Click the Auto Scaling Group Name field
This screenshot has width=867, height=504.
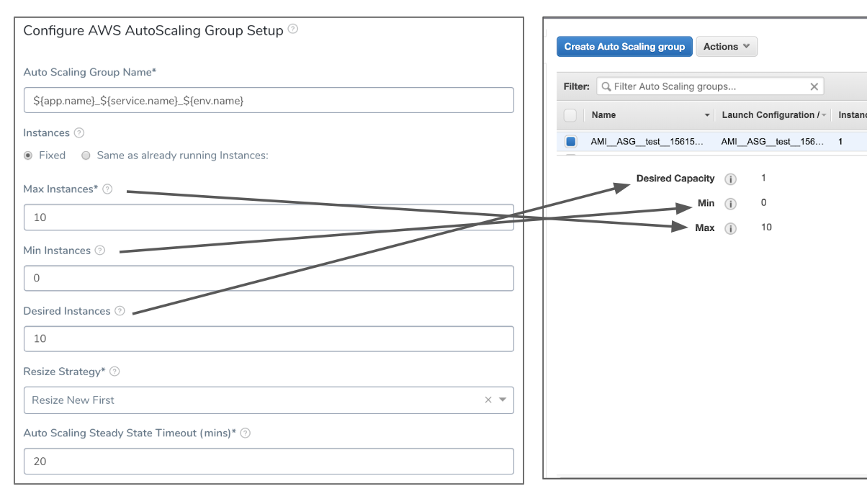tap(269, 100)
